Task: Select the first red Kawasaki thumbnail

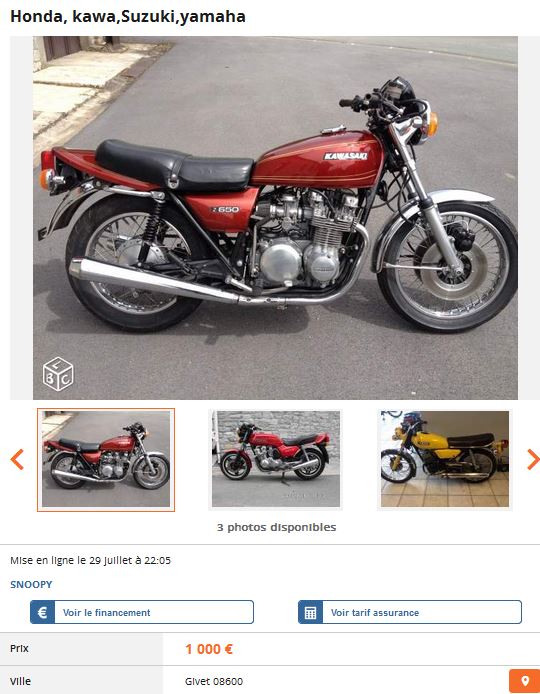Action: (x=106, y=459)
